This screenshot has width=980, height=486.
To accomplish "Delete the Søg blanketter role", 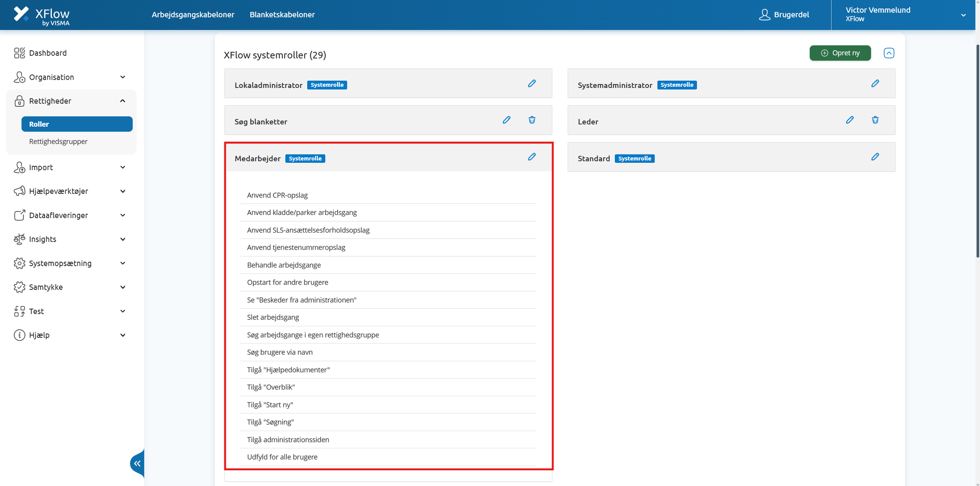I will [532, 120].
